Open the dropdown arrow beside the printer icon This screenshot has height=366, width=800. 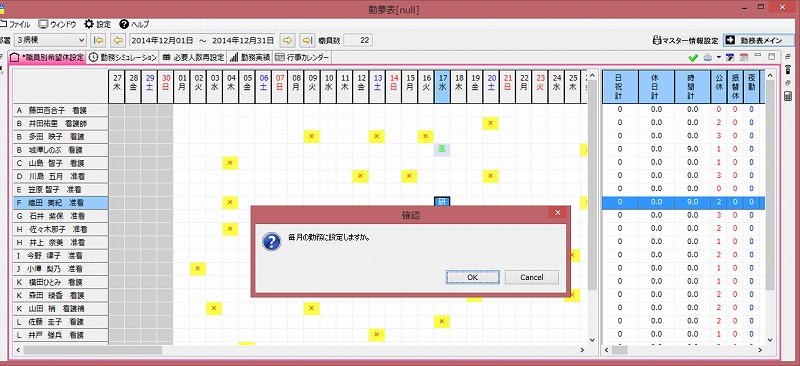point(718,58)
